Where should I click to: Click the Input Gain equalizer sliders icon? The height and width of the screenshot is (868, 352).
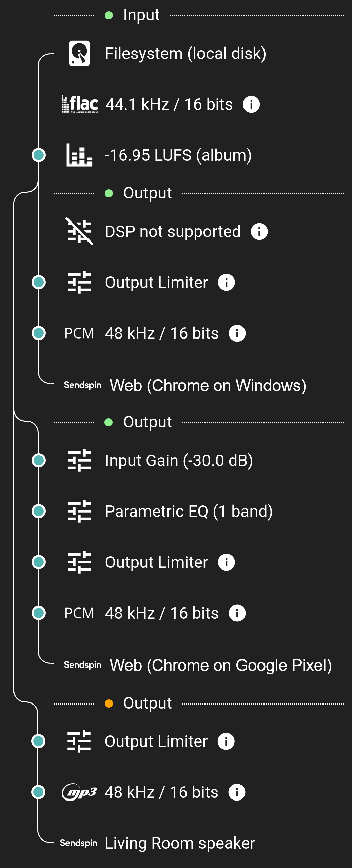pyautogui.click(x=79, y=460)
